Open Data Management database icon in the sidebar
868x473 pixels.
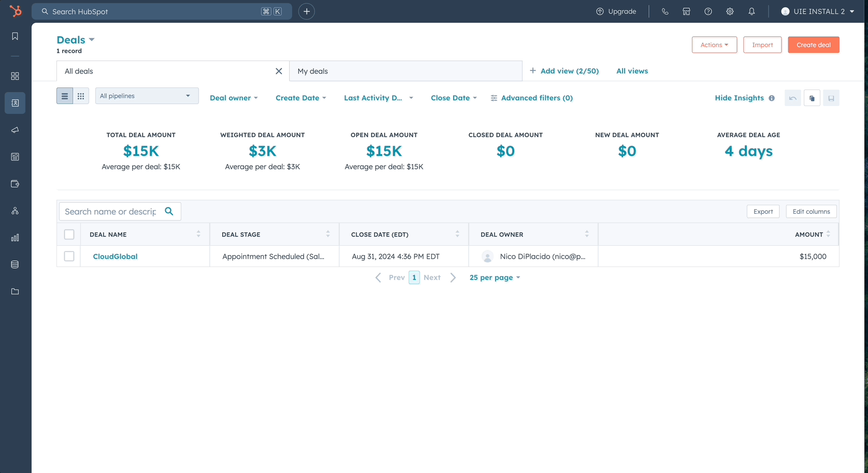(15, 264)
